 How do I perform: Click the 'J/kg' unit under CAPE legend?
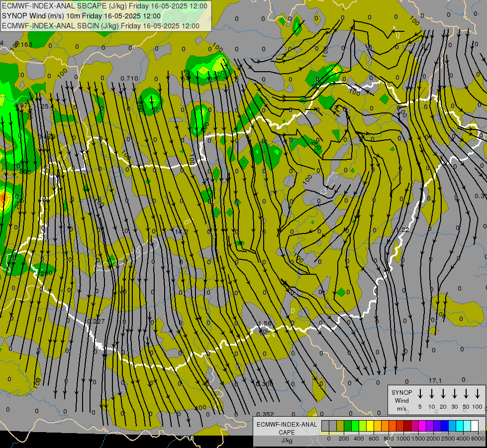click(287, 441)
